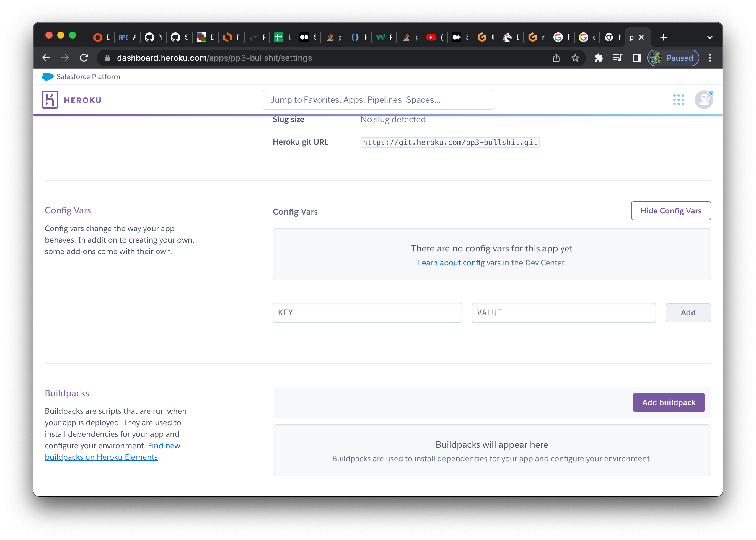Click Hide Config Vars button
The height and width of the screenshot is (540, 756).
pos(670,210)
